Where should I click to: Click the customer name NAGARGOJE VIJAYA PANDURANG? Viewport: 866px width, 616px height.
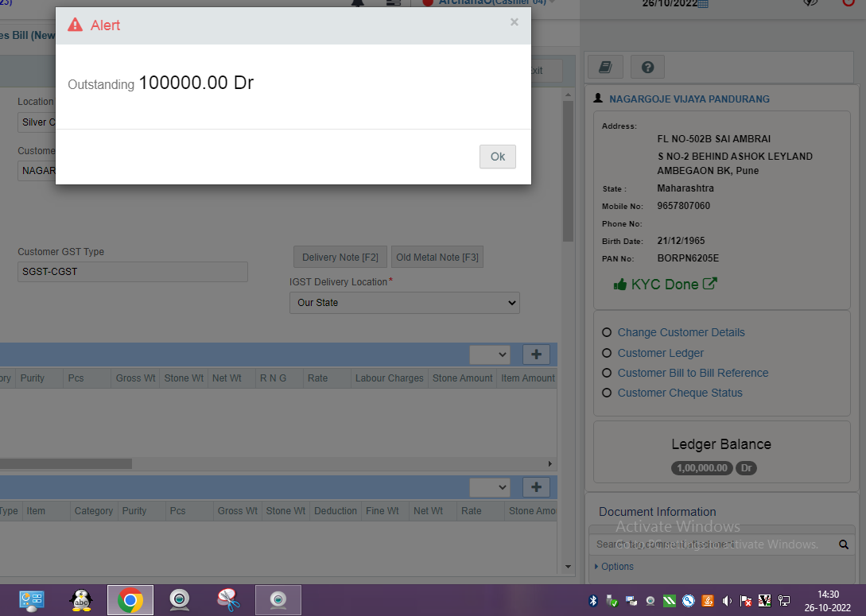tap(689, 99)
